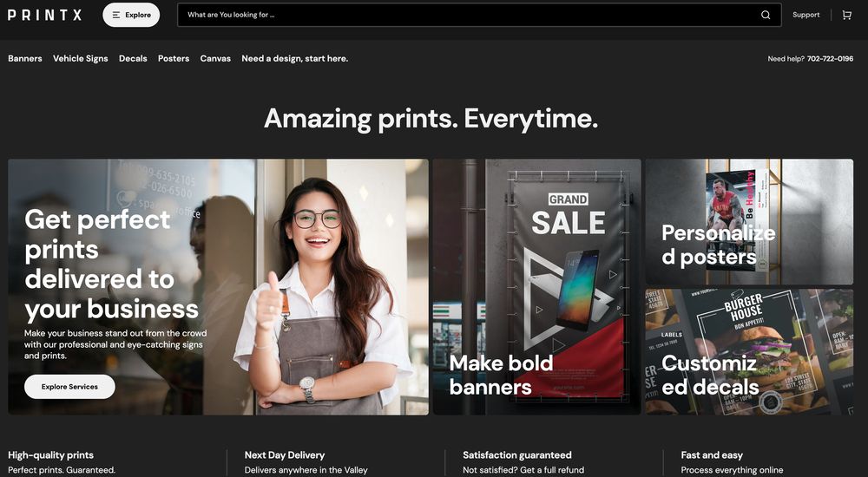868x477 pixels.
Task: Navigate to Canvas category
Action: [215, 59]
